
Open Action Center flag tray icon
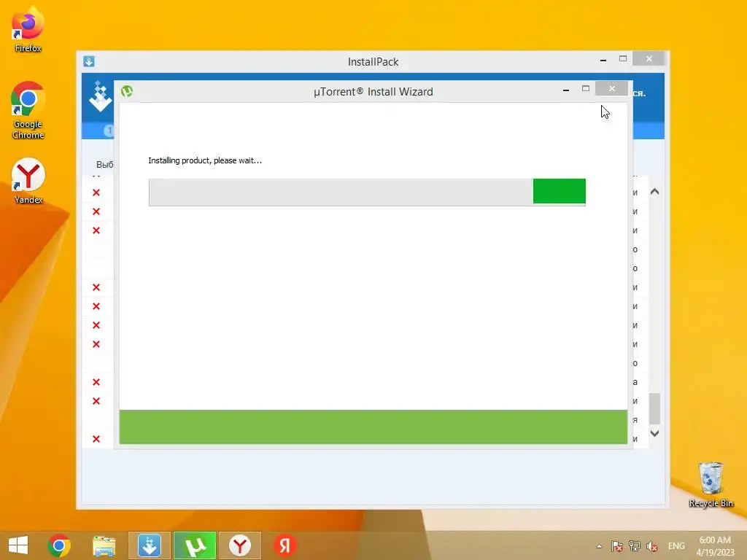[x=617, y=546]
